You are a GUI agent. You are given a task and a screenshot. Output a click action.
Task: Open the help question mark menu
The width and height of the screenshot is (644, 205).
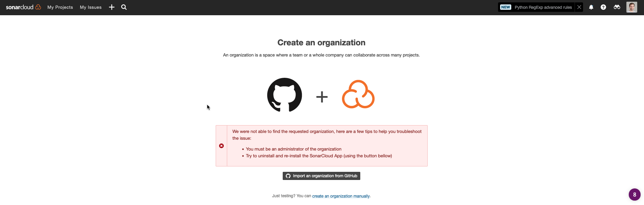coord(603,7)
